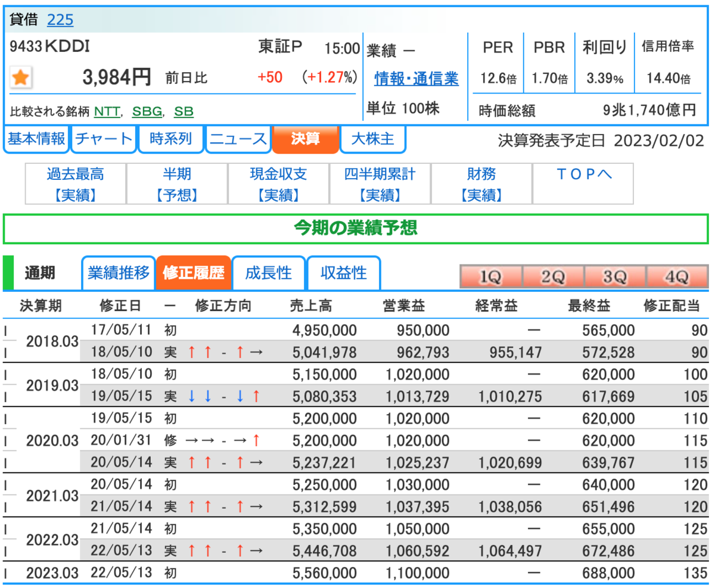Image resolution: width=715 pixels, height=588 pixels.
Task: Click the 経常益 column header
Action: point(496,306)
